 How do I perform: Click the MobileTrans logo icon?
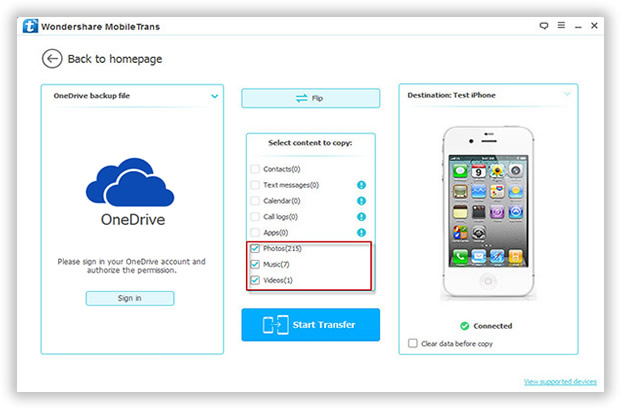point(30,26)
